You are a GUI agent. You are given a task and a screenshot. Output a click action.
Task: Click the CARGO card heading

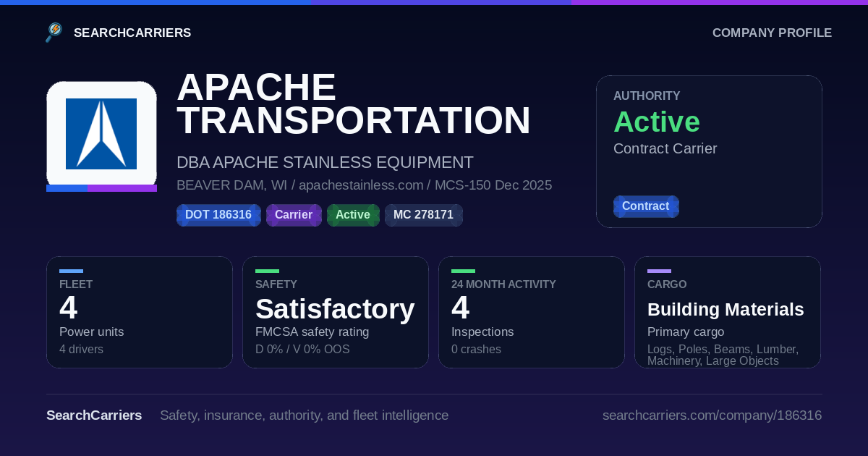[x=667, y=284]
